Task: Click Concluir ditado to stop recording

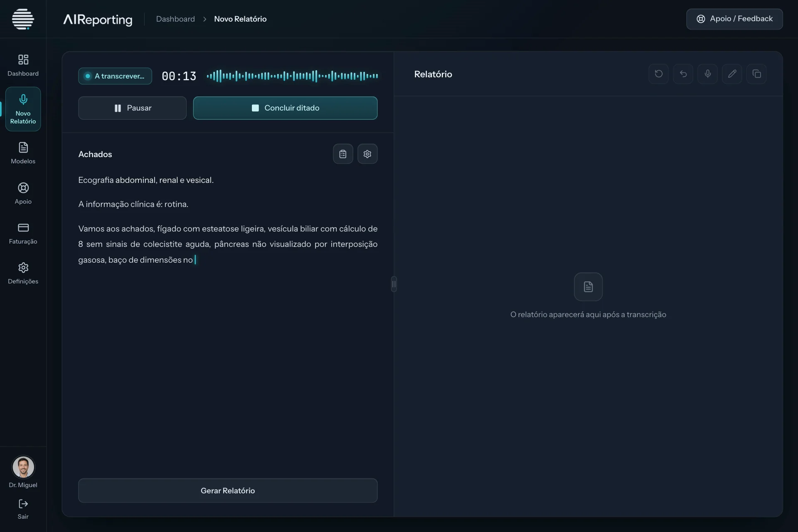Action: tap(286, 108)
